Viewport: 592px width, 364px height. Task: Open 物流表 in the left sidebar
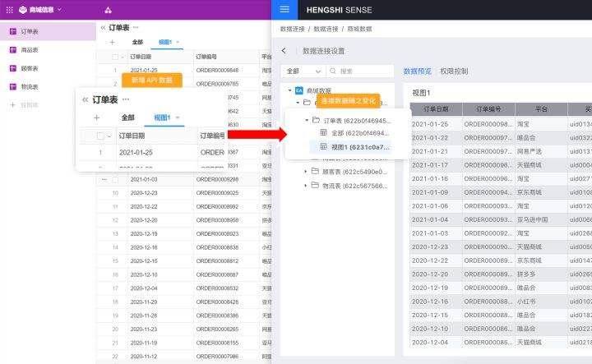[30, 86]
